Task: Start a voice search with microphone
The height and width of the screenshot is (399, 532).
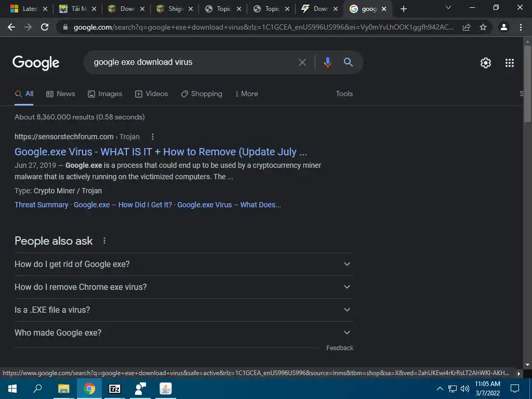Action: (327, 62)
